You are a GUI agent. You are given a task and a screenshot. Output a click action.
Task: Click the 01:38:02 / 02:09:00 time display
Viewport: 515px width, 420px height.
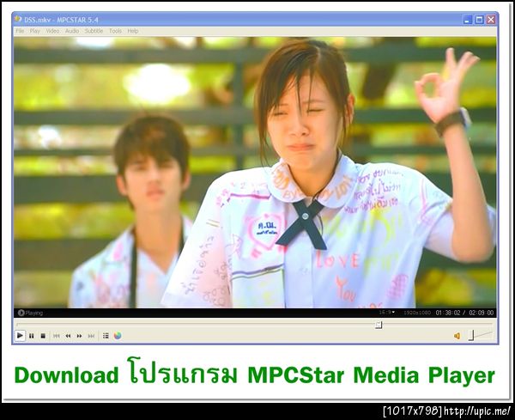click(x=464, y=313)
